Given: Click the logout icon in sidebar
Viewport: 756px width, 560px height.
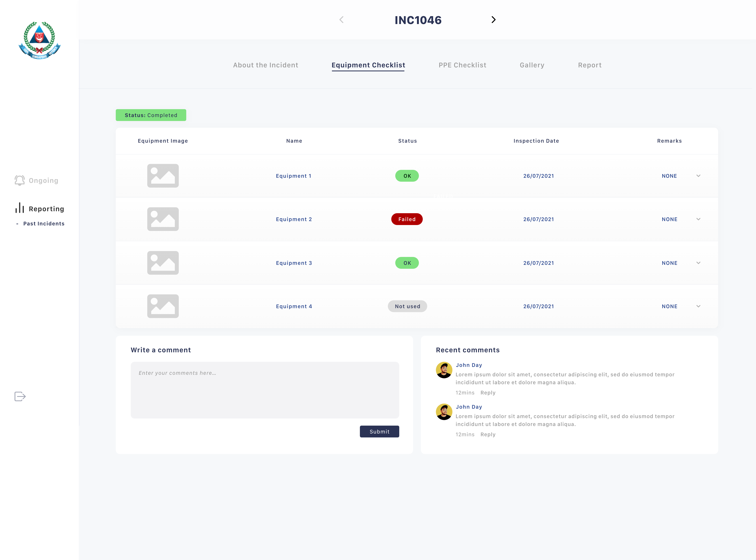Looking at the screenshot, I should coord(20,396).
